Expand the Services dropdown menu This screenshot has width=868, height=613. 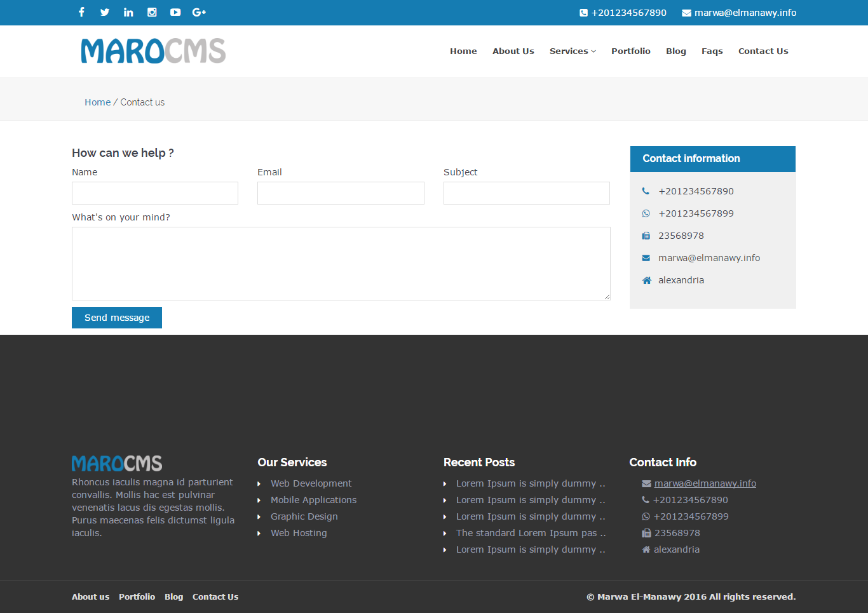click(573, 51)
